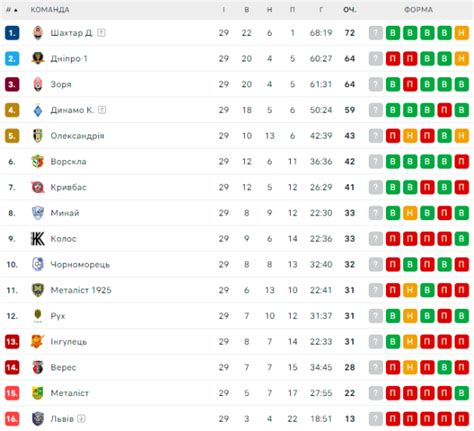
Task: Click the Інгулець orange crest
Action: [38, 341]
